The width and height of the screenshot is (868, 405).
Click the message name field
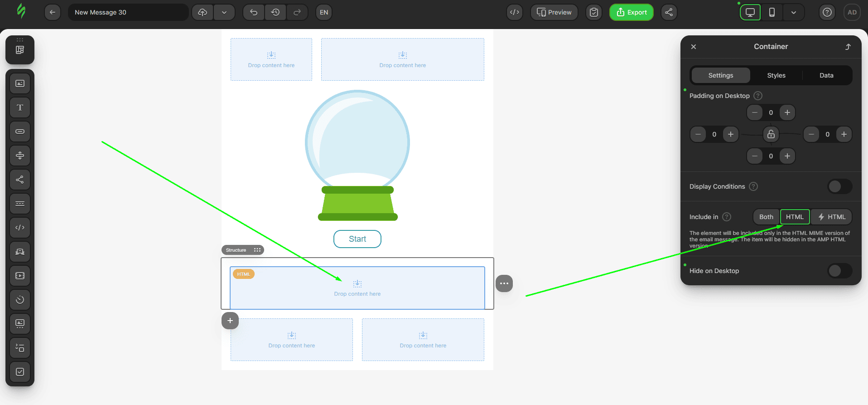tap(128, 12)
